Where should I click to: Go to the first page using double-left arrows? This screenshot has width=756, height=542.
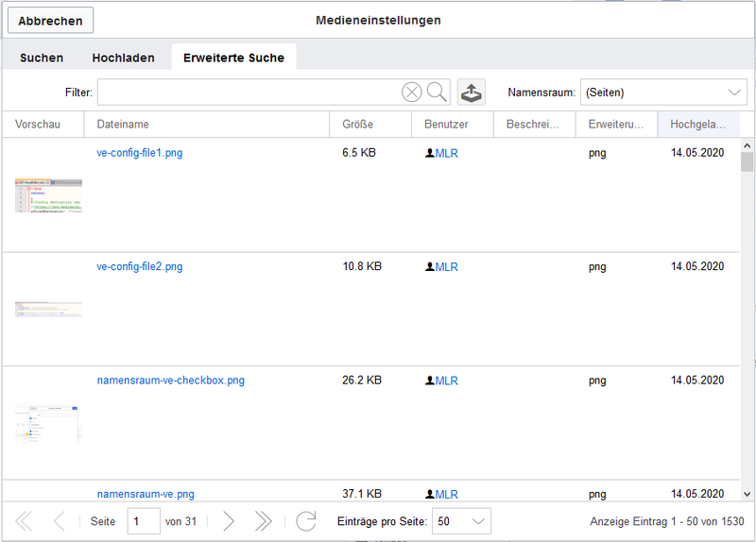point(24,521)
